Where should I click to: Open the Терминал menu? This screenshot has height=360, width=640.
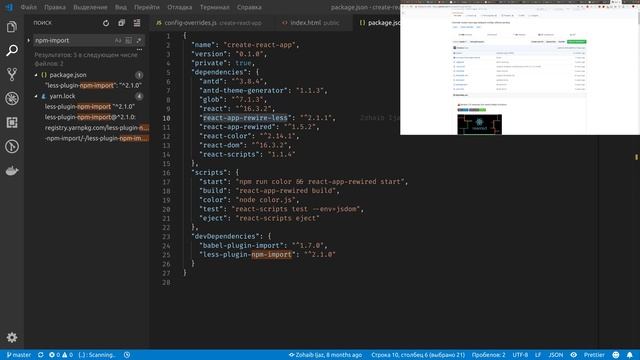(215, 7)
